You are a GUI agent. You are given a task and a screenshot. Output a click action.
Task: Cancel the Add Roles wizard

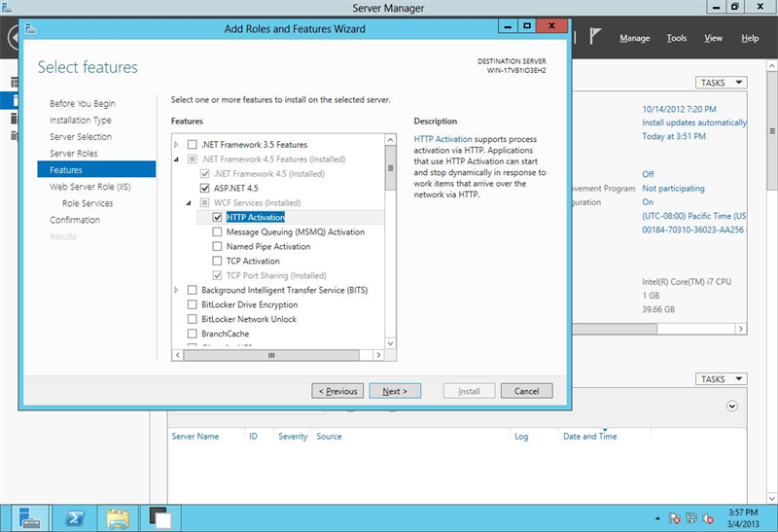click(x=526, y=391)
